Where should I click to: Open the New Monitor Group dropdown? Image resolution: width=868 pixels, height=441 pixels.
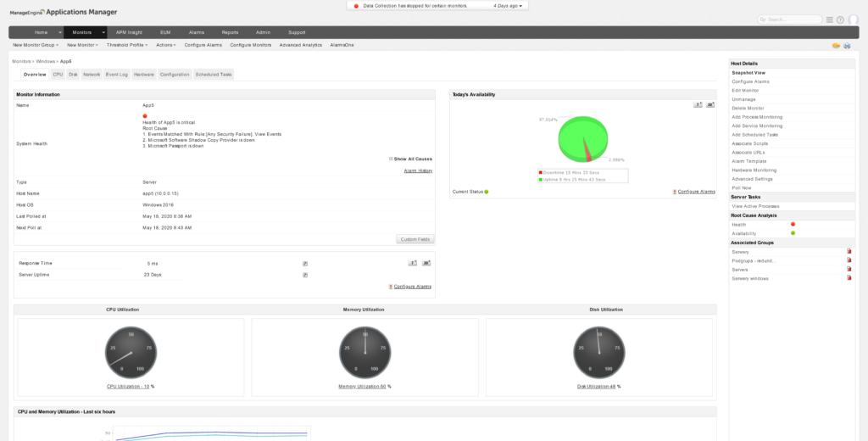point(37,44)
